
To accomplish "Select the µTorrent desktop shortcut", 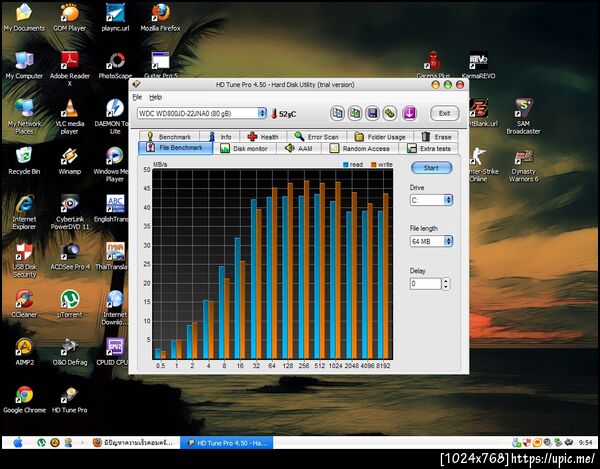I will pos(70,301).
